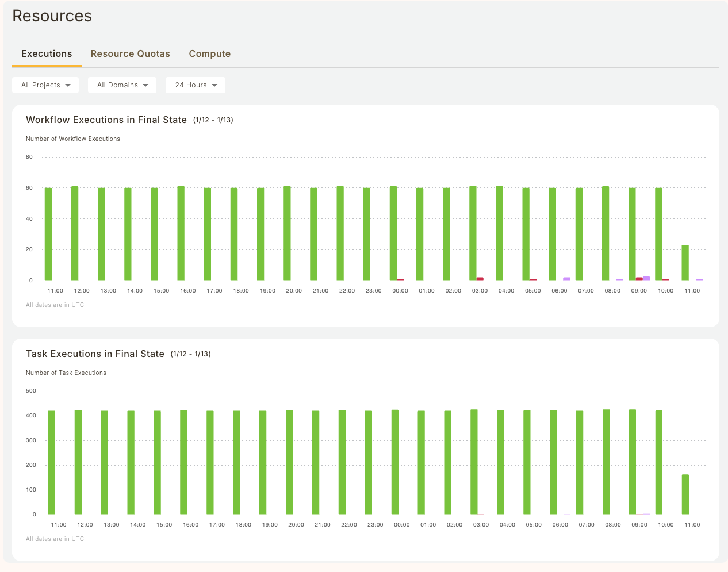This screenshot has height=572, width=728.
Task: Open the Resource Quotas tab
Action: coord(130,53)
